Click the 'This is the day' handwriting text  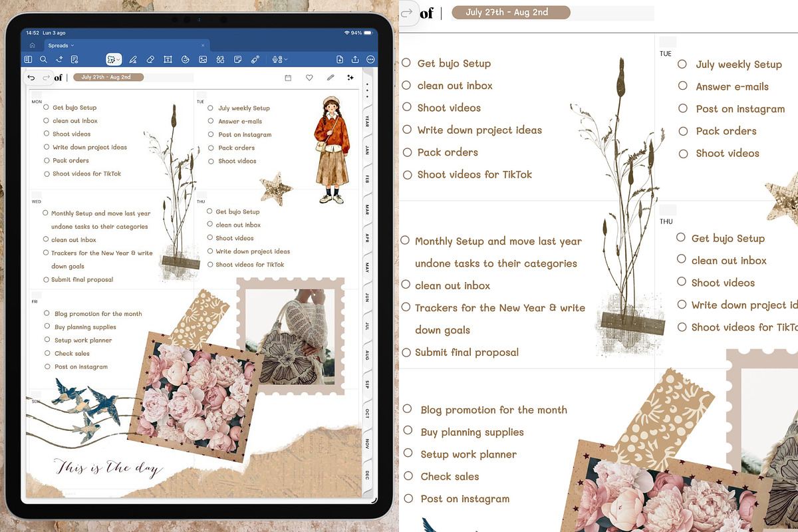(x=108, y=468)
